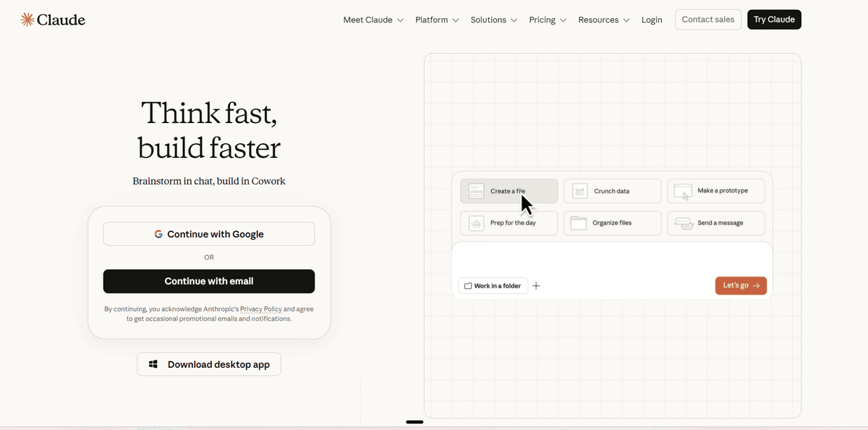This screenshot has width=868, height=430.
Task: Select the Make a prototype suggestion
Action: point(715,191)
